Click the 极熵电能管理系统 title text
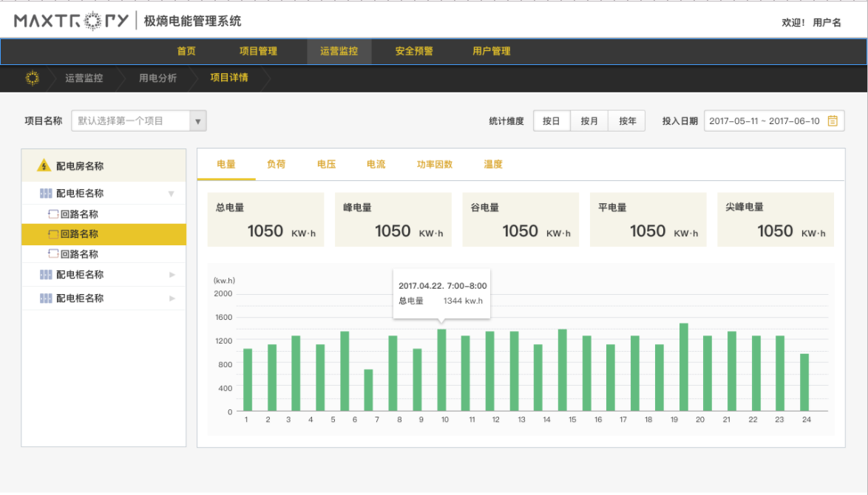 coord(193,21)
